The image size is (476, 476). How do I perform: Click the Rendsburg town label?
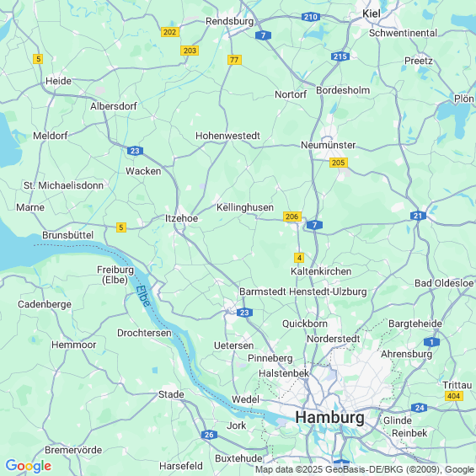pyautogui.click(x=229, y=21)
